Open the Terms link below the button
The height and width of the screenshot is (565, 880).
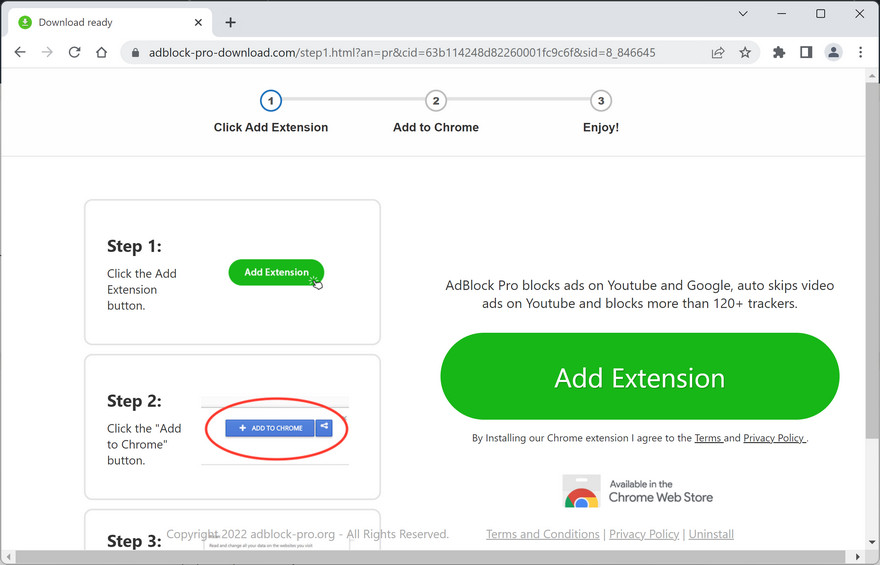(x=708, y=438)
